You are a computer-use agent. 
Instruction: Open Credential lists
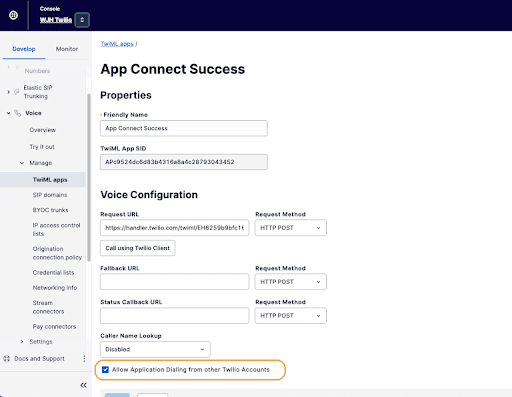pyautogui.click(x=53, y=273)
